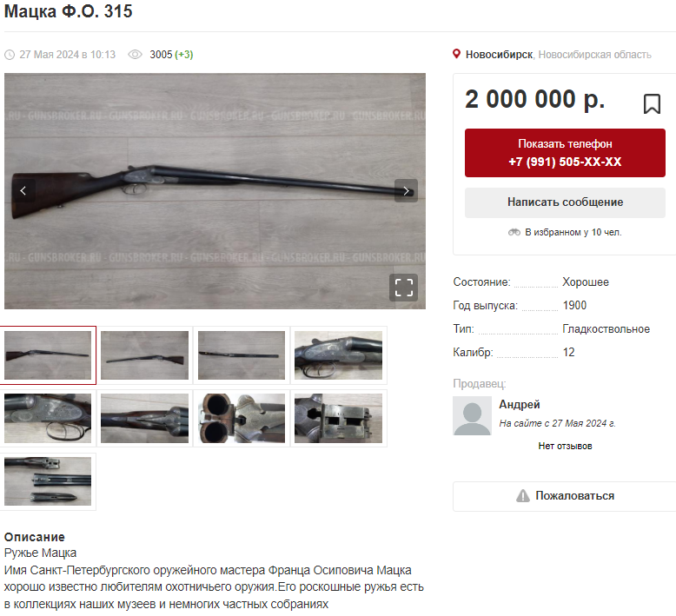The image size is (676, 616).
Task: Click the red location pin icon
Action: (456, 55)
